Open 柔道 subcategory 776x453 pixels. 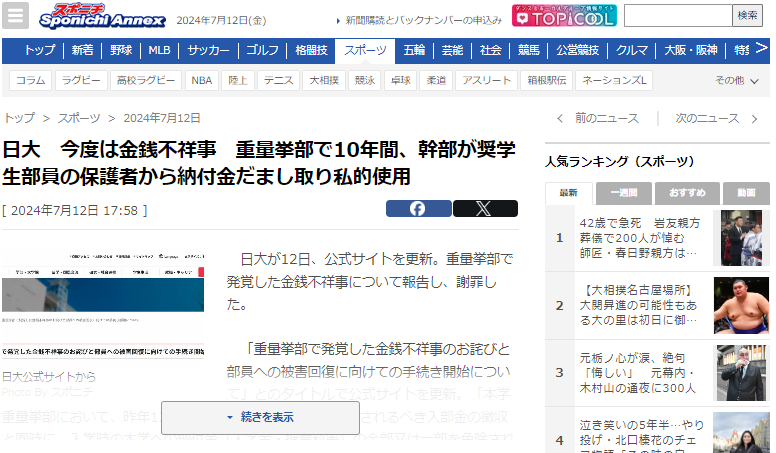pos(436,80)
